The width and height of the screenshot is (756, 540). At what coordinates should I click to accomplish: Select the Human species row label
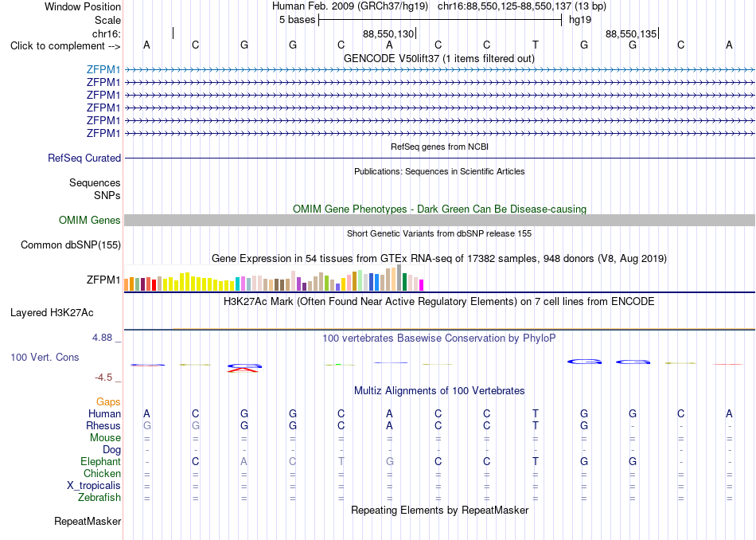click(x=104, y=414)
